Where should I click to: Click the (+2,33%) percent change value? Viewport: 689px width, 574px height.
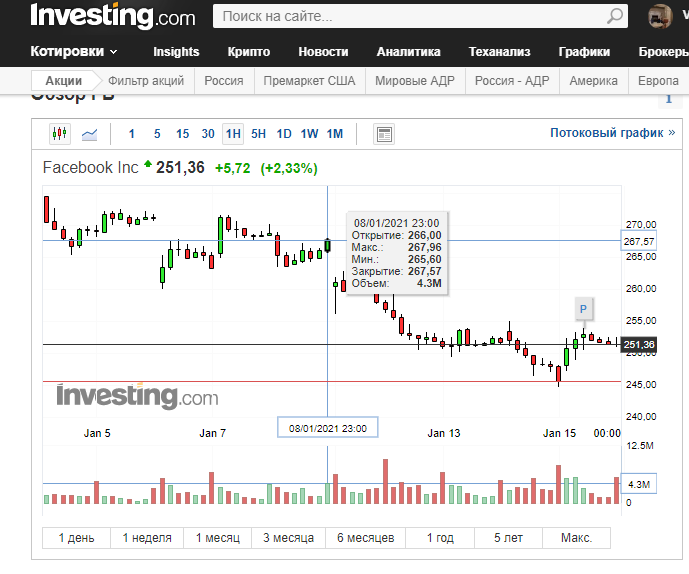pos(289,168)
